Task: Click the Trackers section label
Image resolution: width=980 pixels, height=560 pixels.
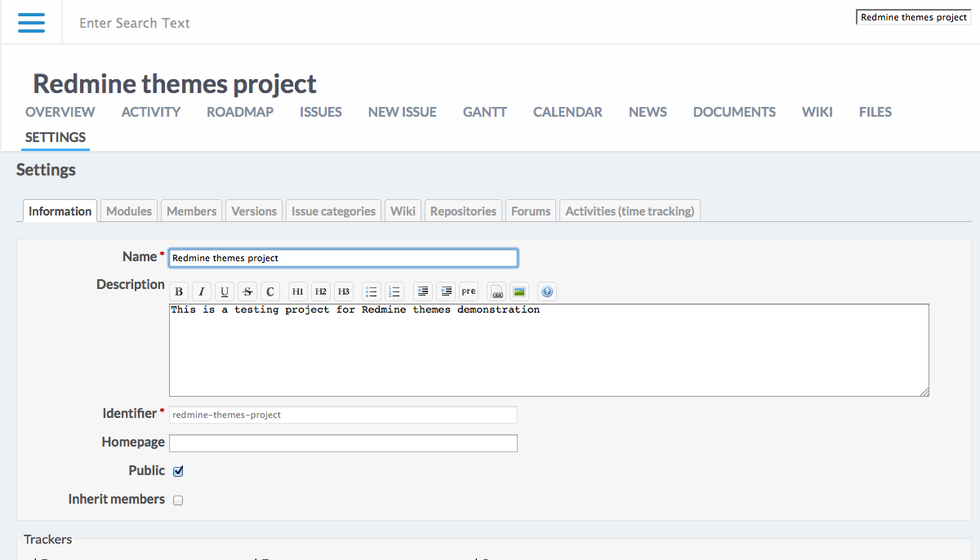Action: (x=48, y=540)
